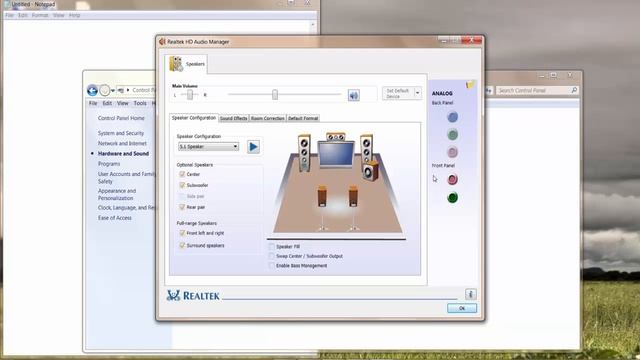Switch to the Sound Effects tab
The width and height of the screenshot is (640, 360).
coord(233,118)
